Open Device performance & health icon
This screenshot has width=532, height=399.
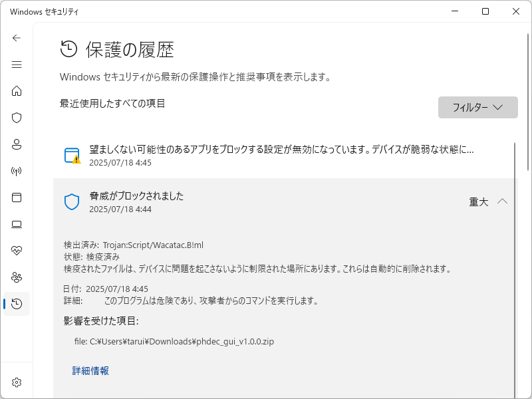tap(17, 251)
